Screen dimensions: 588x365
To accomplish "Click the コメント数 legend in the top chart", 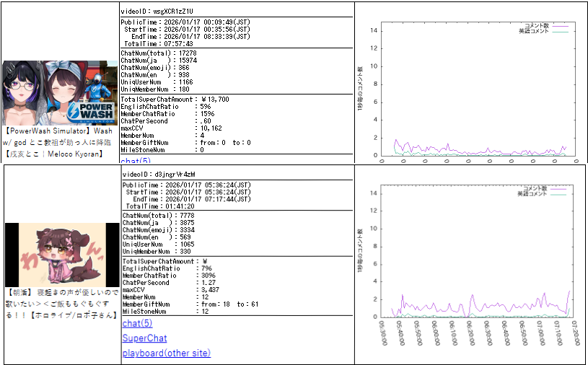I will tap(546, 26).
